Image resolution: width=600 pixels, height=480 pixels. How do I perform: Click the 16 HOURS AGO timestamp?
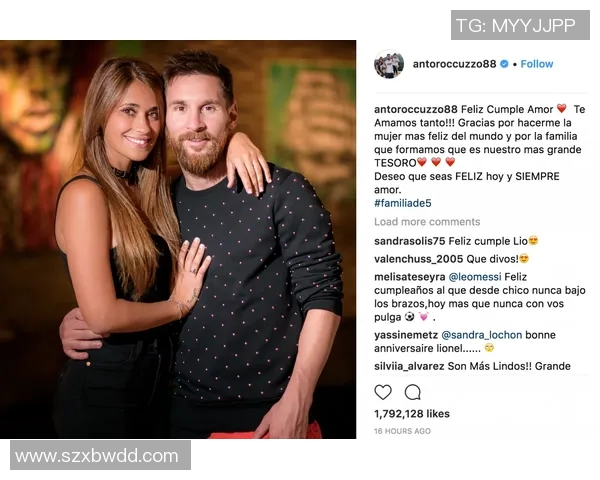pyautogui.click(x=402, y=431)
